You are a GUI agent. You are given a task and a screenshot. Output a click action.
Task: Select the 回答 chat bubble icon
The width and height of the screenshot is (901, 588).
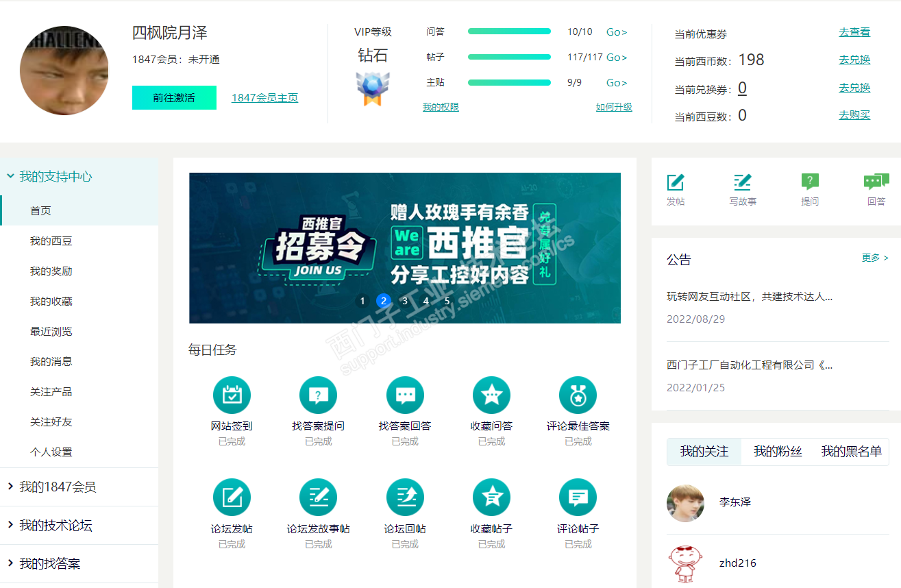tap(876, 182)
